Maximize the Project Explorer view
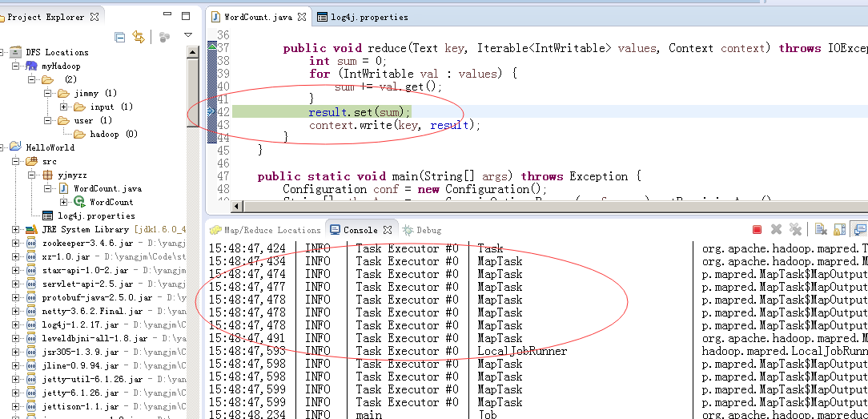The height and width of the screenshot is (419, 868). tap(186, 15)
